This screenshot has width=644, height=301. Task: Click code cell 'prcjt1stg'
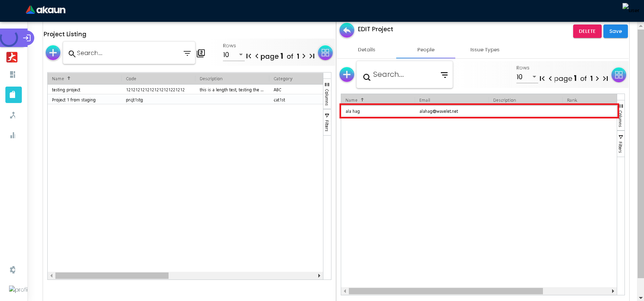coord(134,100)
